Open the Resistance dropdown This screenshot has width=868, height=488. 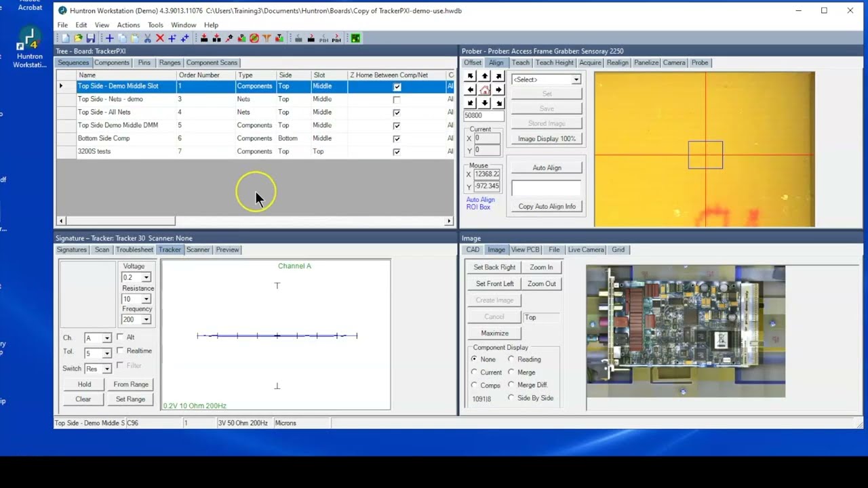[x=146, y=299]
